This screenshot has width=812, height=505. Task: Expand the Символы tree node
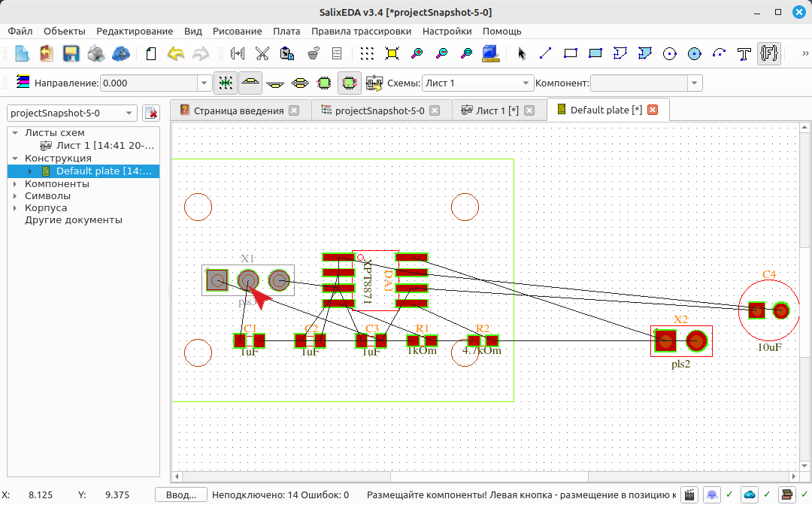coord(15,196)
